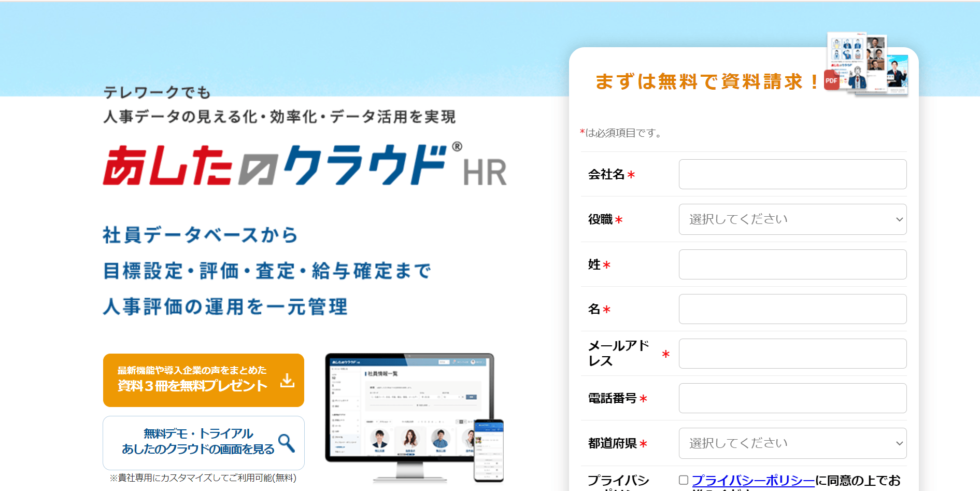Image resolution: width=980 pixels, height=491 pixels.
Task: Click the *は必須項目です note
Action: point(621,133)
